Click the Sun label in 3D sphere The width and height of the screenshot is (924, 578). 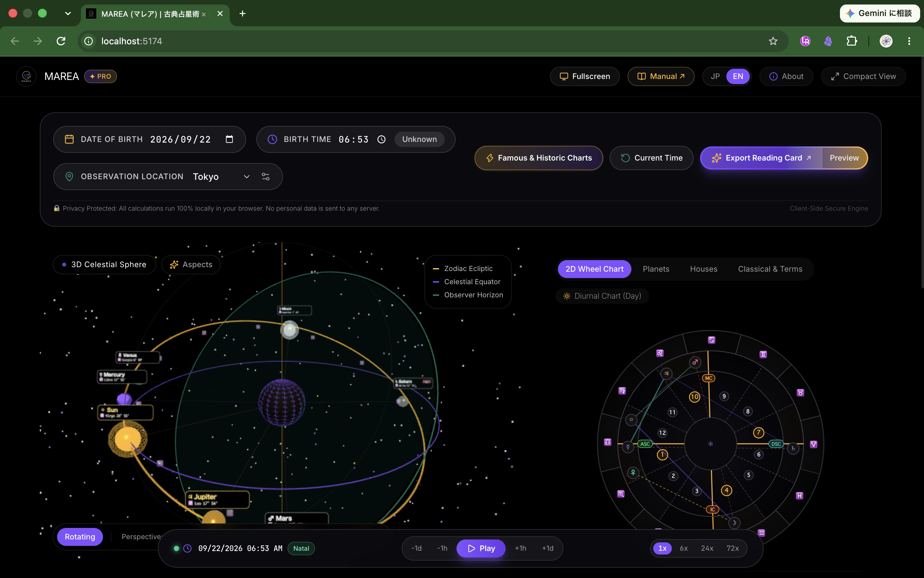click(x=126, y=413)
